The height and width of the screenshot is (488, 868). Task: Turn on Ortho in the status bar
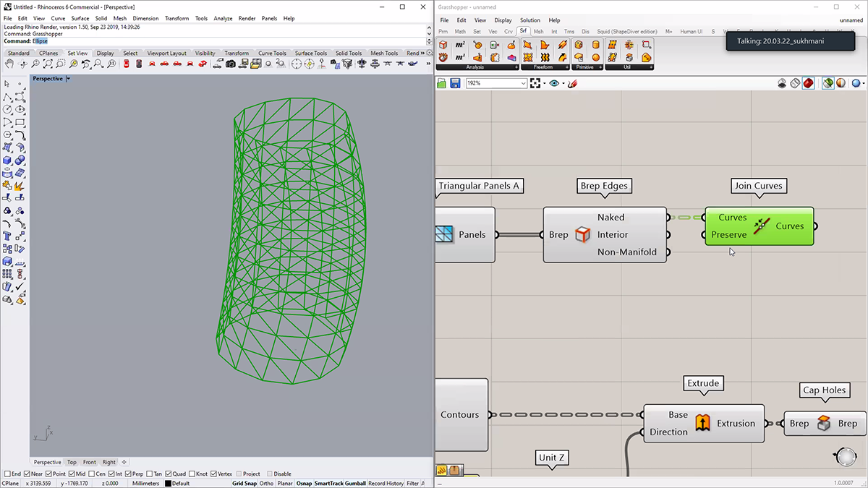(266, 484)
